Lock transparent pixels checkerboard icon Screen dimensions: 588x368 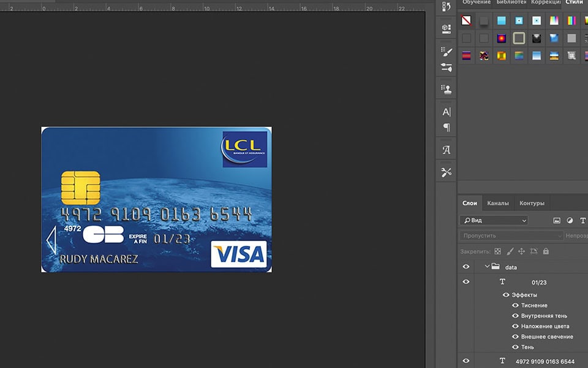(x=497, y=251)
